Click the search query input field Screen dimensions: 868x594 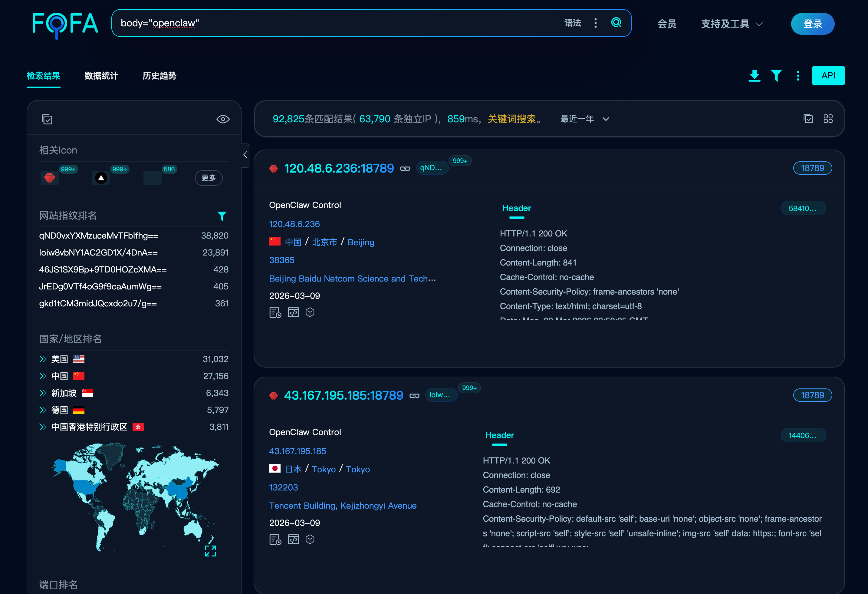[336, 23]
